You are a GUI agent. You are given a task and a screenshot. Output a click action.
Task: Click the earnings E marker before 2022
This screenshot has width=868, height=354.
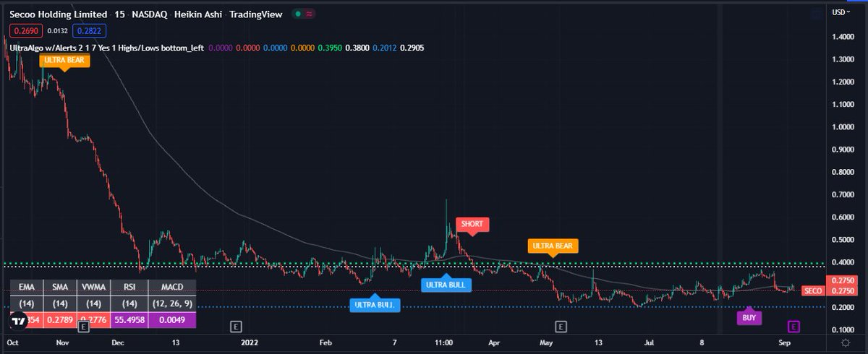(x=235, y=327)
